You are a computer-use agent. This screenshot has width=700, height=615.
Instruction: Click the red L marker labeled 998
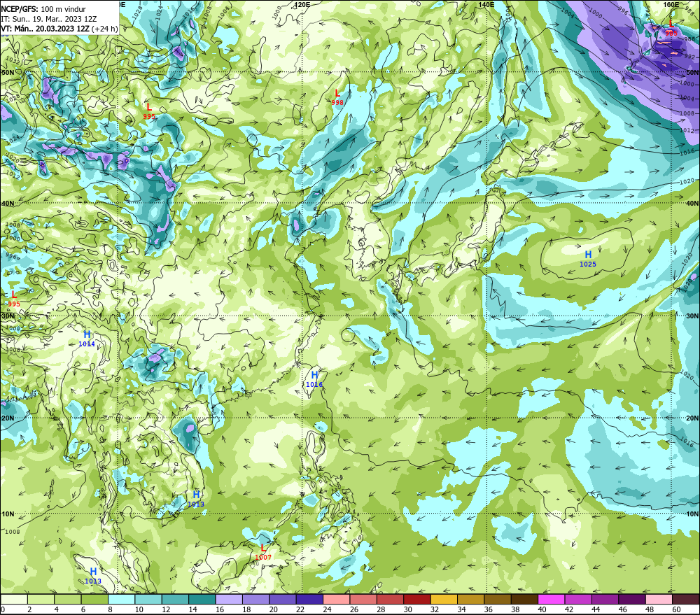[x=337, y=94]
